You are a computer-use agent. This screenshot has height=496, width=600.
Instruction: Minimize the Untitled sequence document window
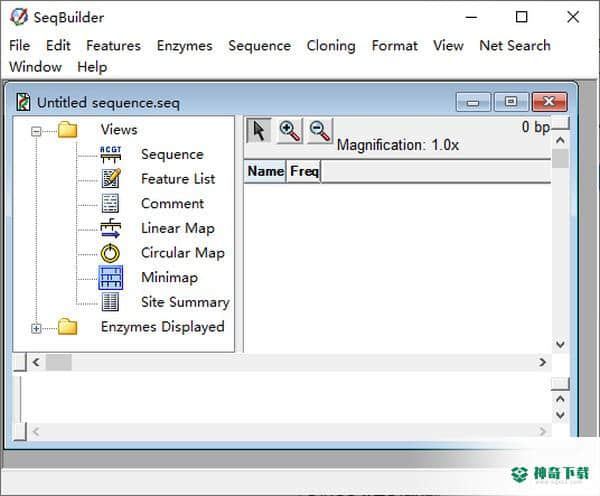[473, 102]
